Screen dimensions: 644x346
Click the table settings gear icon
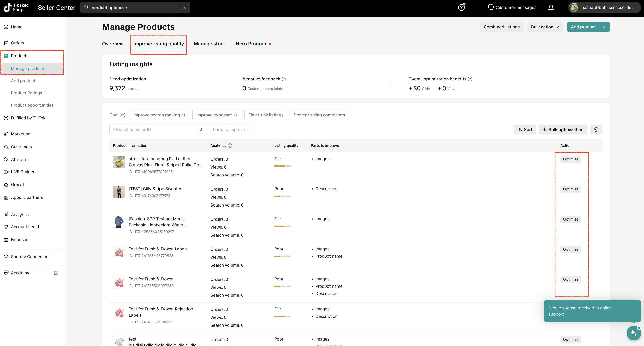596,129
